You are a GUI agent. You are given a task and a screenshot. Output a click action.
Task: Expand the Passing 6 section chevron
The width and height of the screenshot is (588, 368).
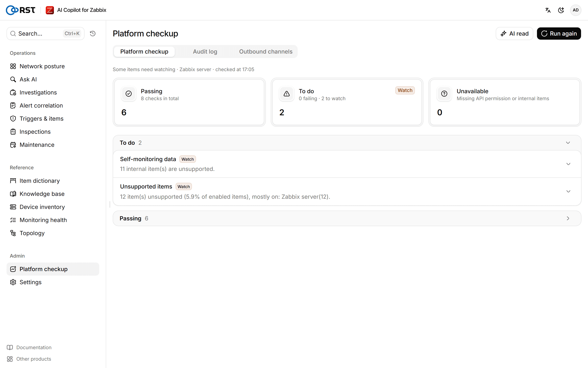(568, 218)
